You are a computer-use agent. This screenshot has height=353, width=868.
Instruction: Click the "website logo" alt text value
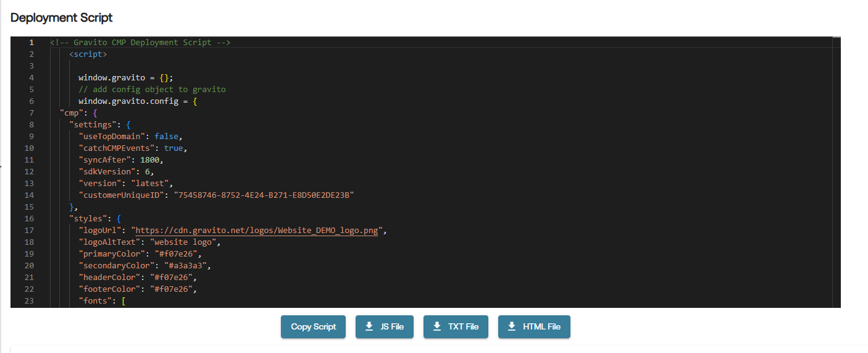click(183, 242)
